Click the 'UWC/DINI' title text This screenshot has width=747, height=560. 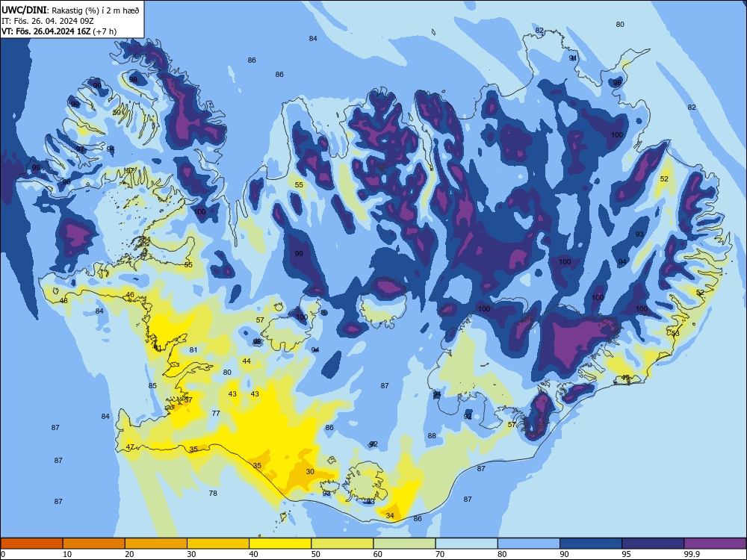click(24, 10)
